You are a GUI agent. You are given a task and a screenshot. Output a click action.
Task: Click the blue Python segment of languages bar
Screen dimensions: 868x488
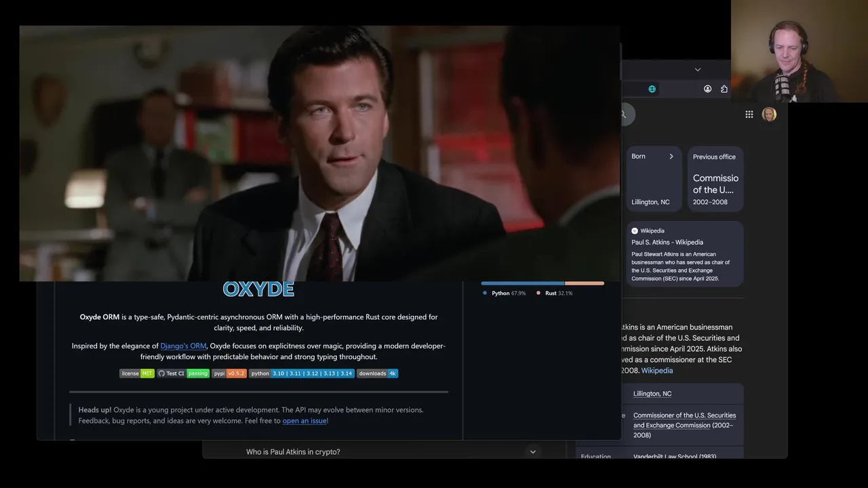coord(523,283)
